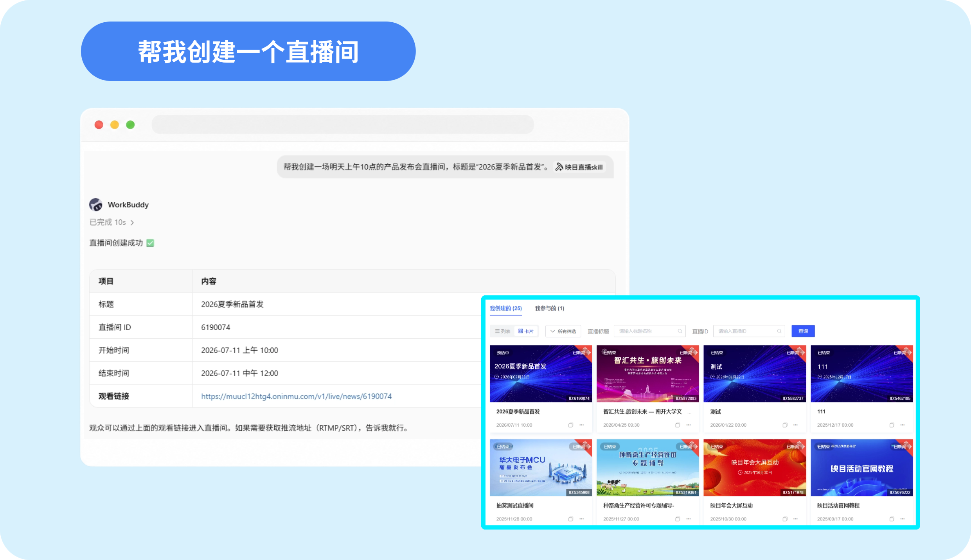Image resolution: width=971 pixels, height=560 pixels.
Task: Switch to 列表 list view
Action: pos(503,331)
